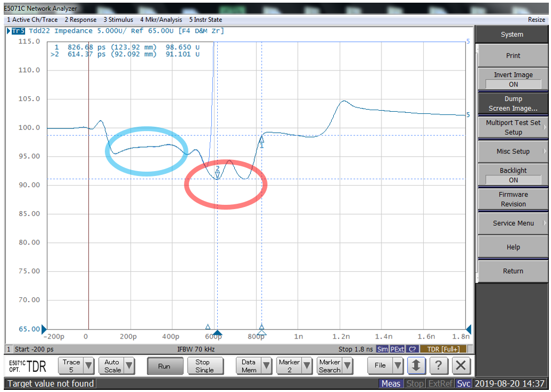This screenshot has height=392, width=551.
Task: Open the TDR help question mark
Action: pos(439,366)
